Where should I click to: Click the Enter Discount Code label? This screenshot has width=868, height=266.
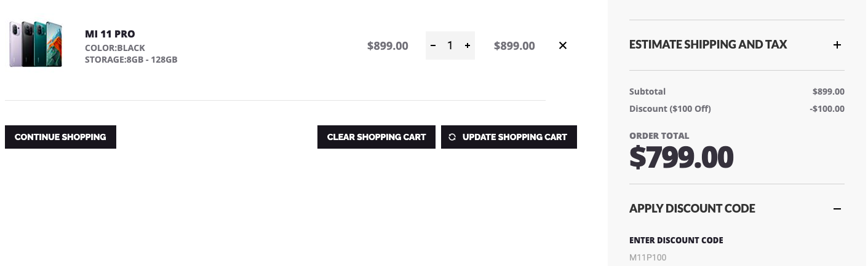pyautogui.click(x=676, y=240)
